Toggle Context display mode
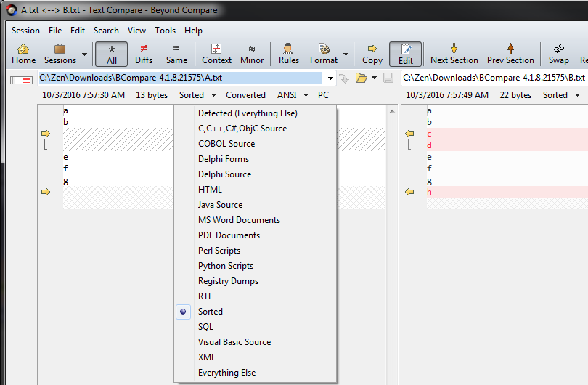Screen dimensions: 588x385 pos(216,54)
